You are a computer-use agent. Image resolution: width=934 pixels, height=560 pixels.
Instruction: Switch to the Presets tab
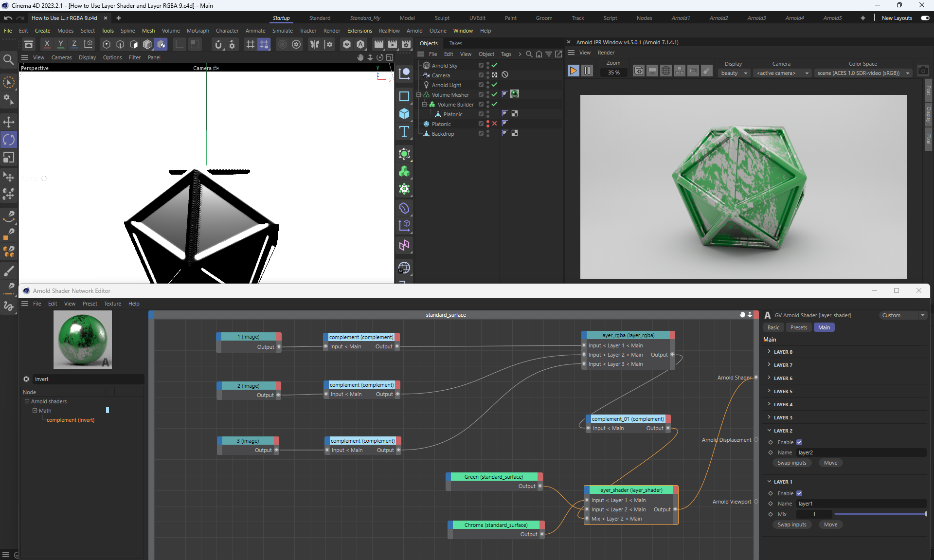pos(798,327)
